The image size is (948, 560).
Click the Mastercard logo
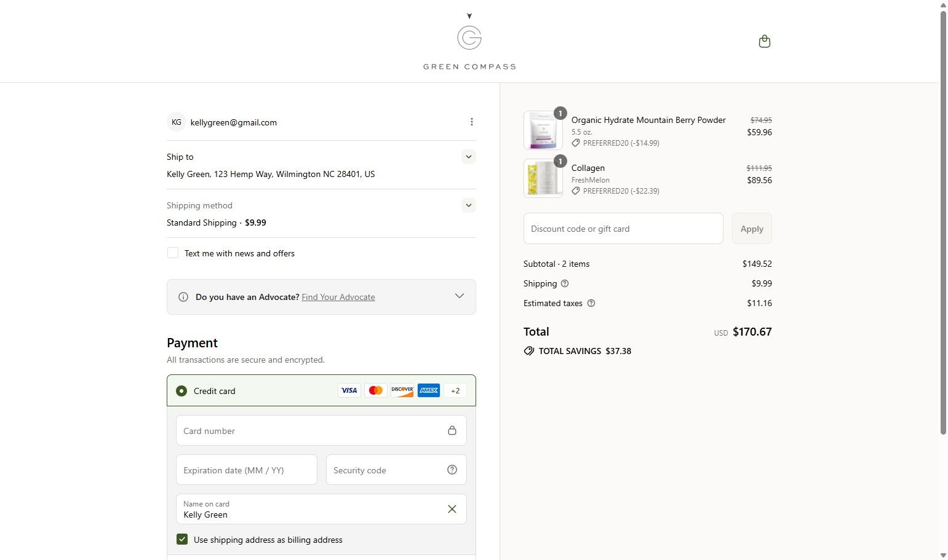click(376, 390)
